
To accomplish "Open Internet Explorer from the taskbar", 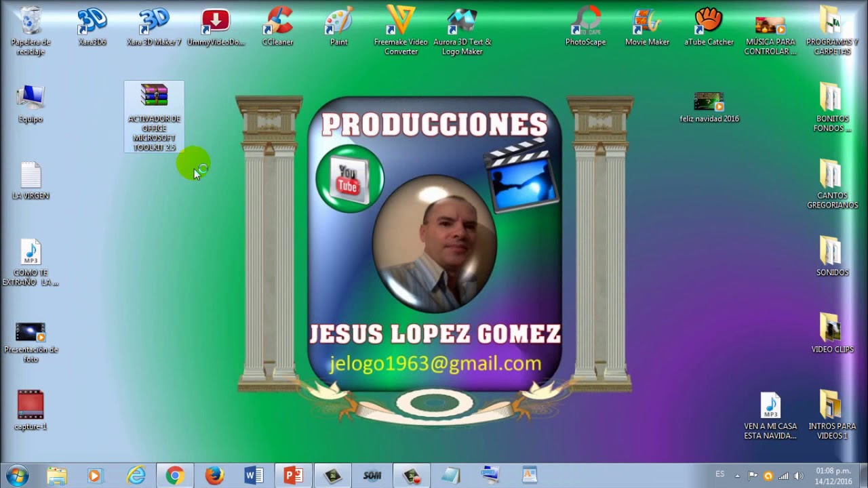I will click(x=136, y=476).
